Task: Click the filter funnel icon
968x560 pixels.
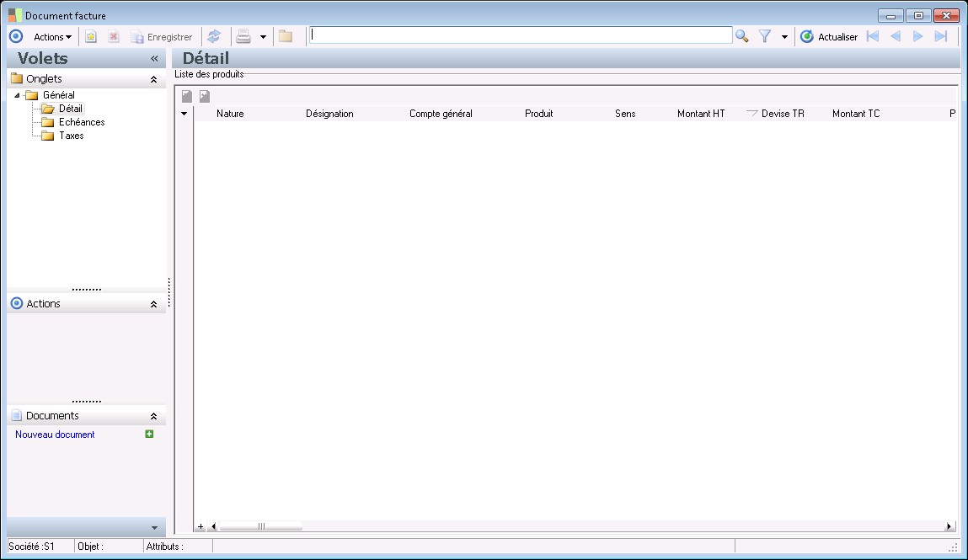Action: (765, 36)
